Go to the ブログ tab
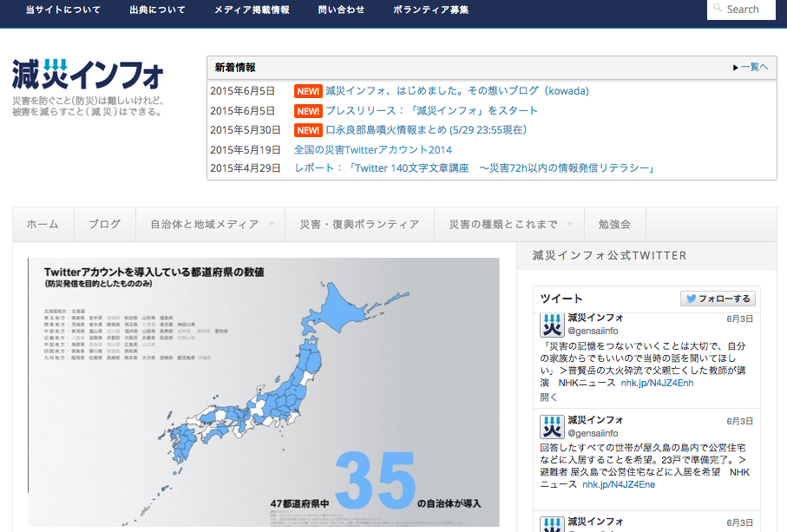Screen dimensions: 787x532 105,225
